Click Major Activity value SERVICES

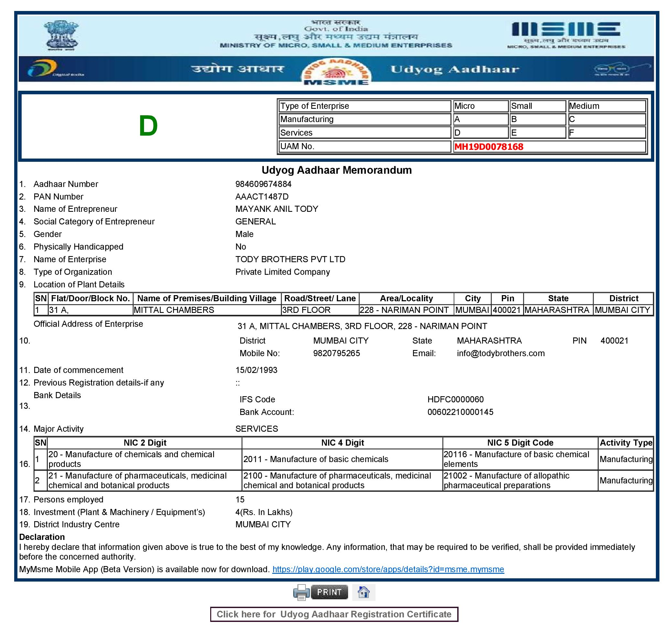(x=256, y=429)
